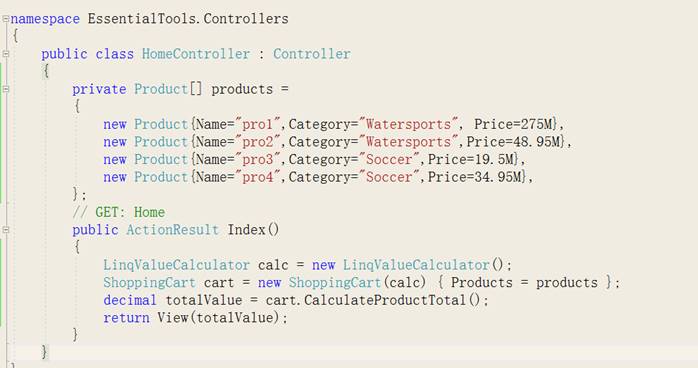Click the decimal keyword before totalValue
Image resolution: width=698 pixels, height=368 pixels.
coord(130,300)
